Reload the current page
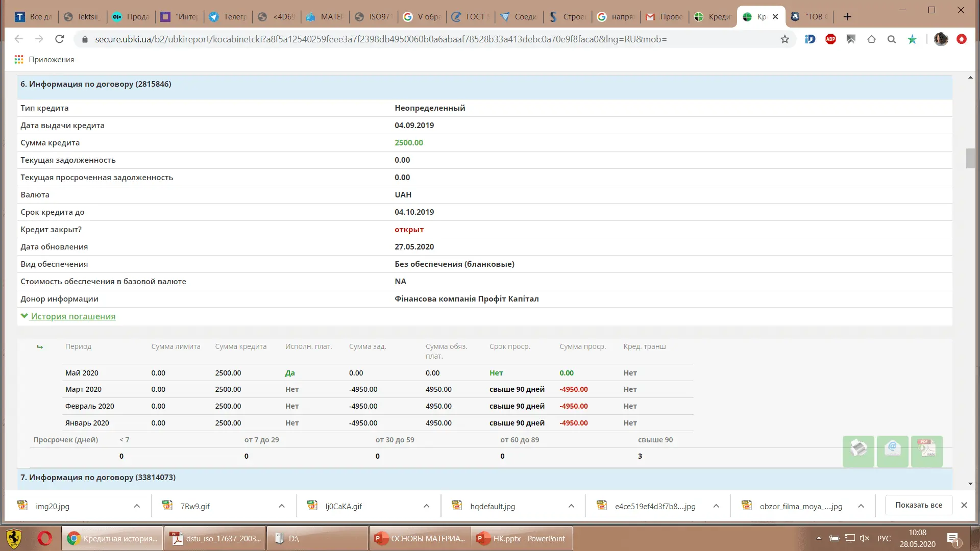This screenshot has width=980, height=551. (x=60, y=39)
